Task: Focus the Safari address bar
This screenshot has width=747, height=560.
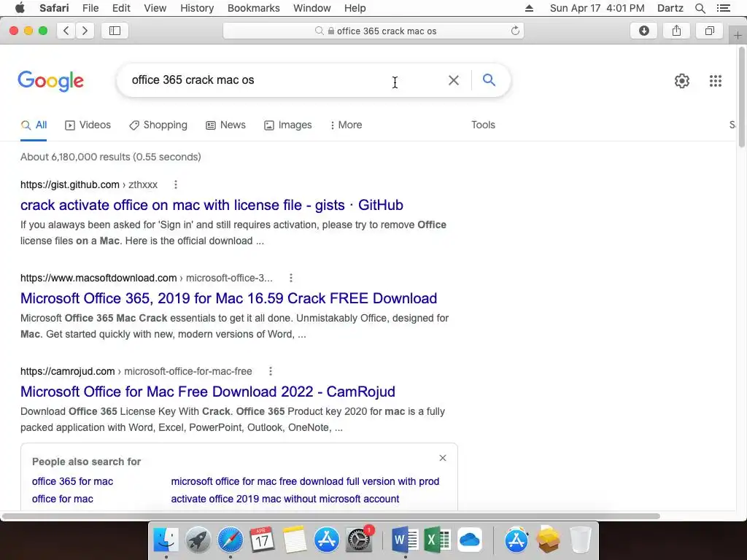Action: [373, 31]
